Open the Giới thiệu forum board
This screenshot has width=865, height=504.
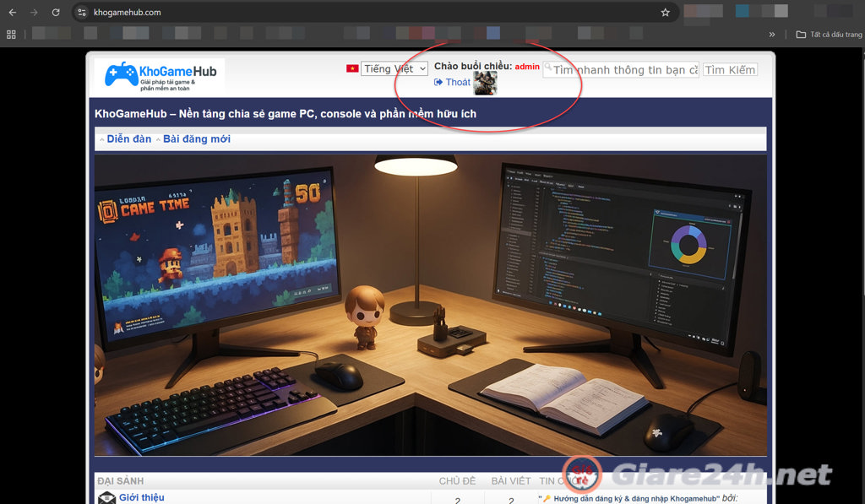(x=141, y=497)
